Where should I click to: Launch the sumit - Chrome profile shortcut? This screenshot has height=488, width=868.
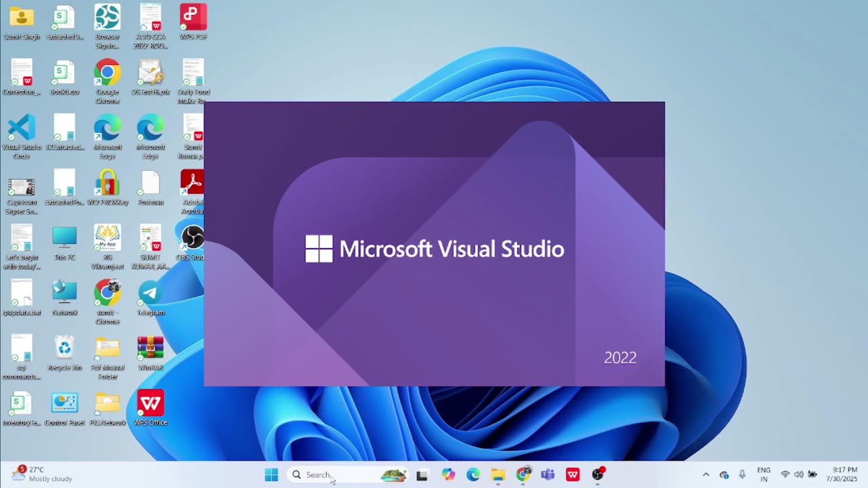[107, 302]
